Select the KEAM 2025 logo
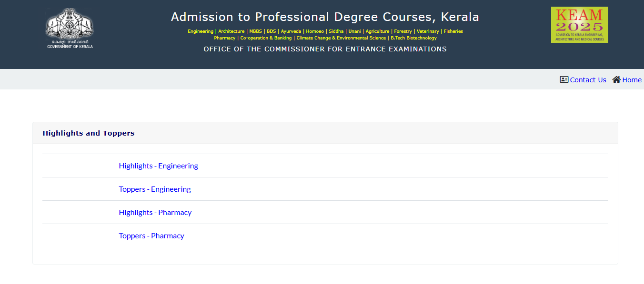Viewport: 644px width, 284px height. point(579,24)
